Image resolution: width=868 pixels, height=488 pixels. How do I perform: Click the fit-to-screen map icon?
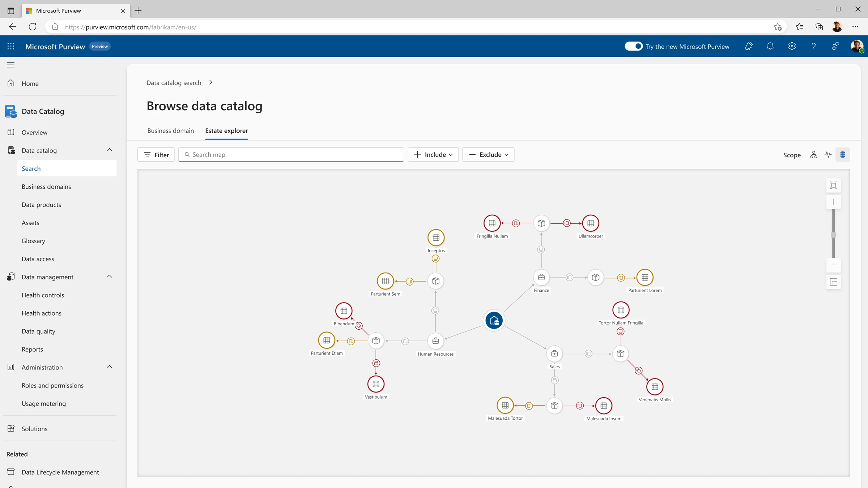coord(834,185)
